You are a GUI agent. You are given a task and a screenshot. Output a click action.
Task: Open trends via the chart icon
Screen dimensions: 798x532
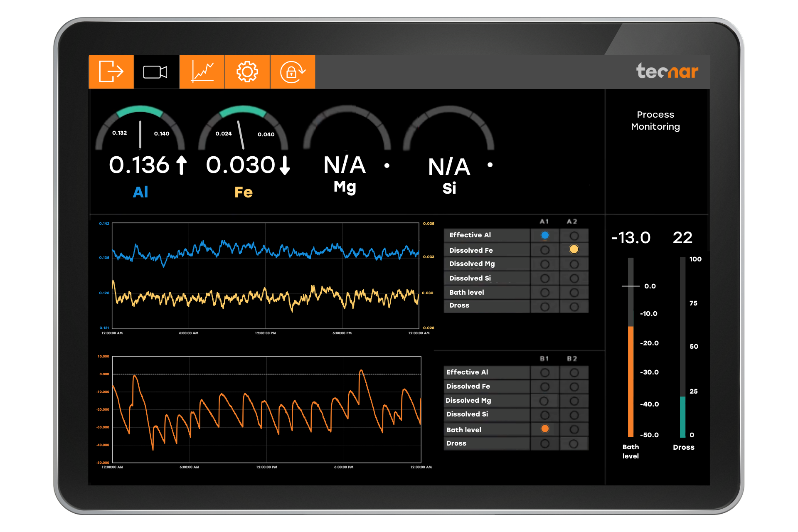click(x=202, y=71)
